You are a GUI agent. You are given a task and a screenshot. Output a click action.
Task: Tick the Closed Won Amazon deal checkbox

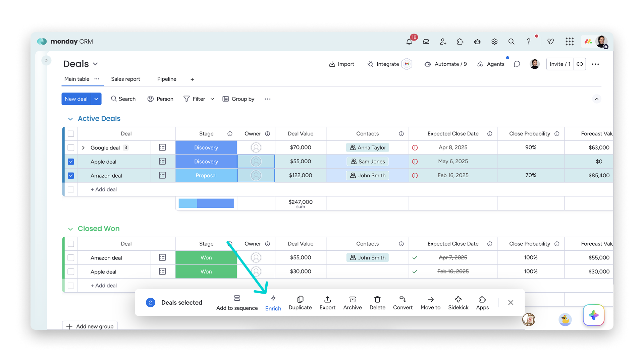pyautogui.click(x=71, y=258)
